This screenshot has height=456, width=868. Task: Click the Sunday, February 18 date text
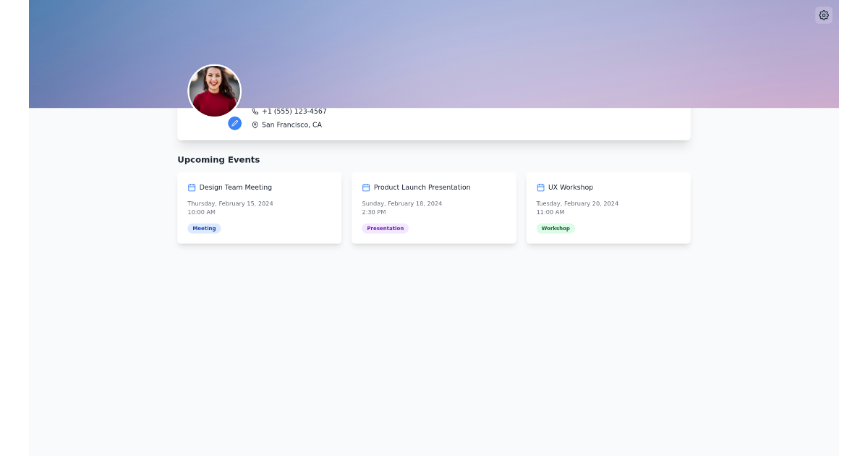pos(401,203)
